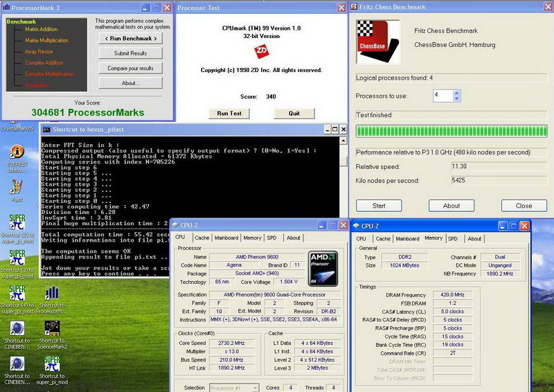Open About tab in right CPU-Z window
Screen dimensions: 554x392
click(x=474, y=239)
